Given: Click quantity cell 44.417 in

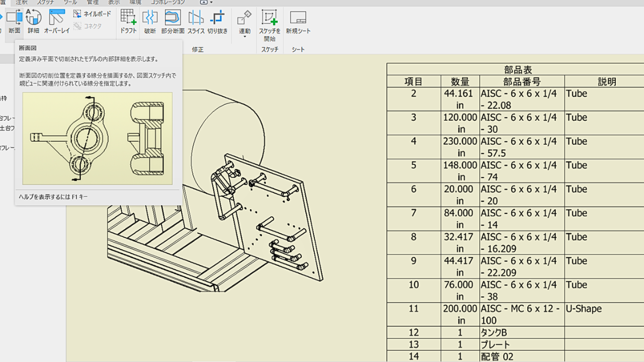Looking at the screenshot, I should coord(460,266).
